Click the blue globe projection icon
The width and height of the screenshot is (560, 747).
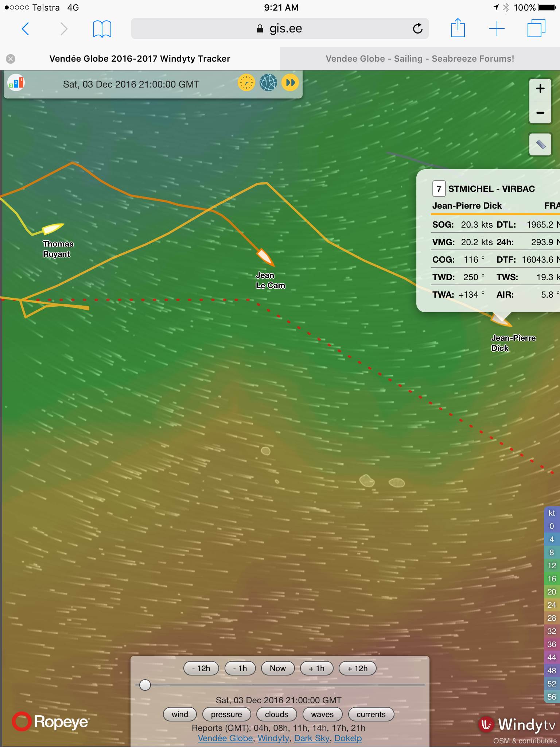pos(268,83)
